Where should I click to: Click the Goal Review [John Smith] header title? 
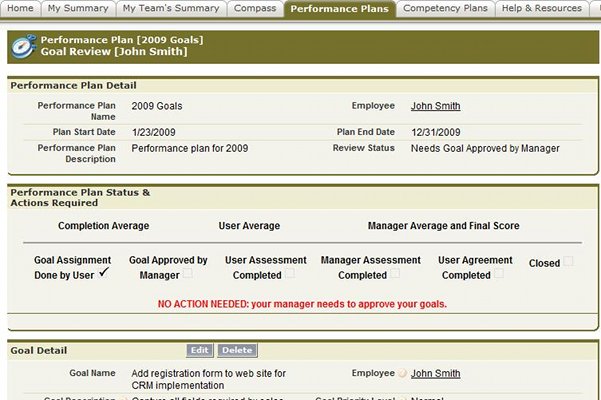[x=114, y=51]
